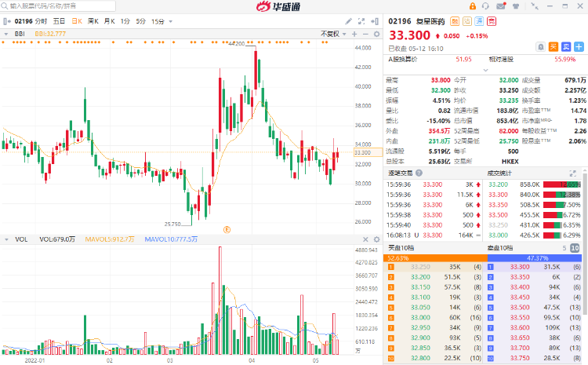Open the 不复权 adjustment dropdown

point(333,34)
